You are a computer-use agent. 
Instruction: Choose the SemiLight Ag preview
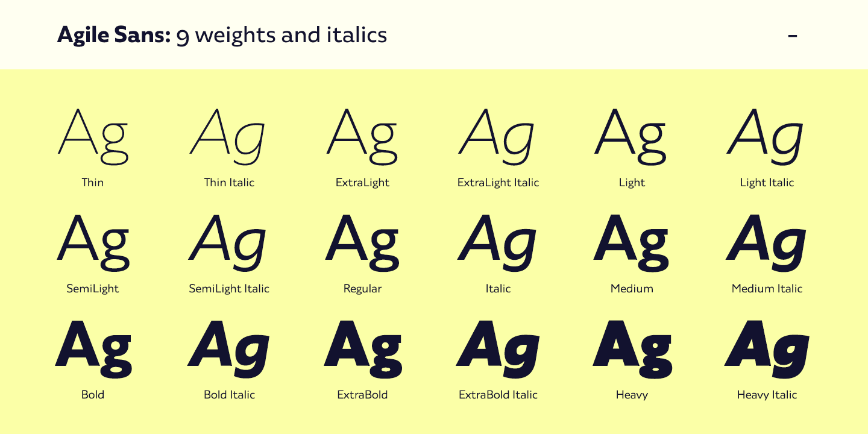[x=93, y=241]
